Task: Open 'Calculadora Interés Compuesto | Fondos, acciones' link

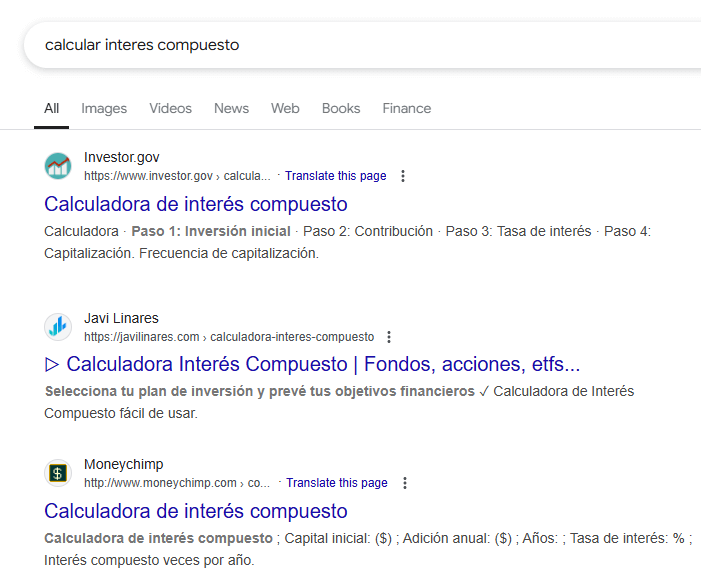Action: 312,364
